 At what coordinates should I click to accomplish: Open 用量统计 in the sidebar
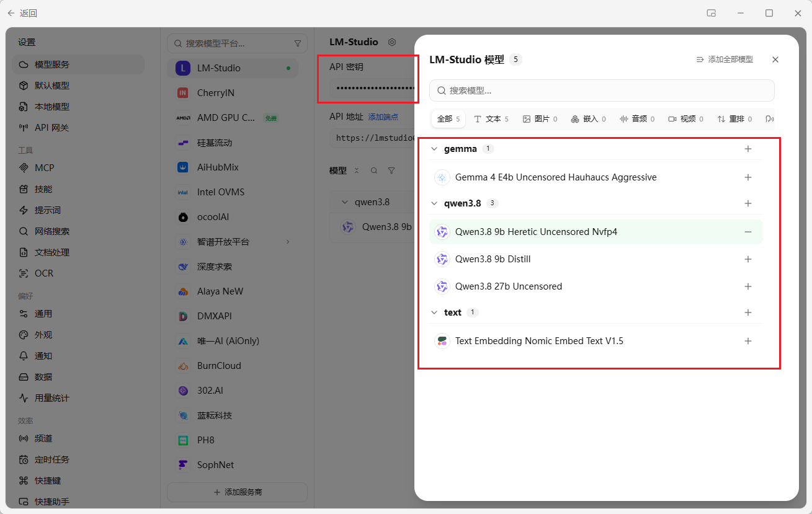click(x=78, y=398)
